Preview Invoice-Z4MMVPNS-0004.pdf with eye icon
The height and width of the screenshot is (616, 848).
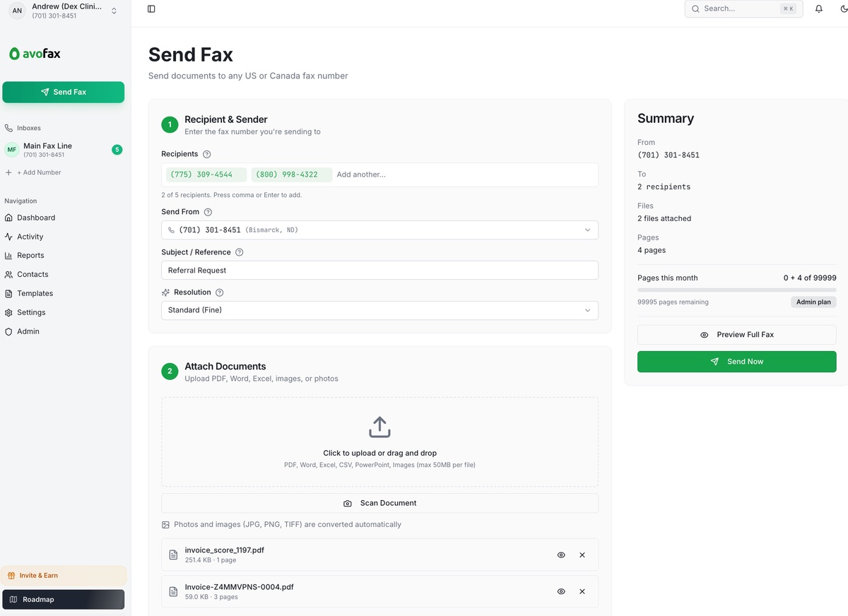[x=561, y=591]
